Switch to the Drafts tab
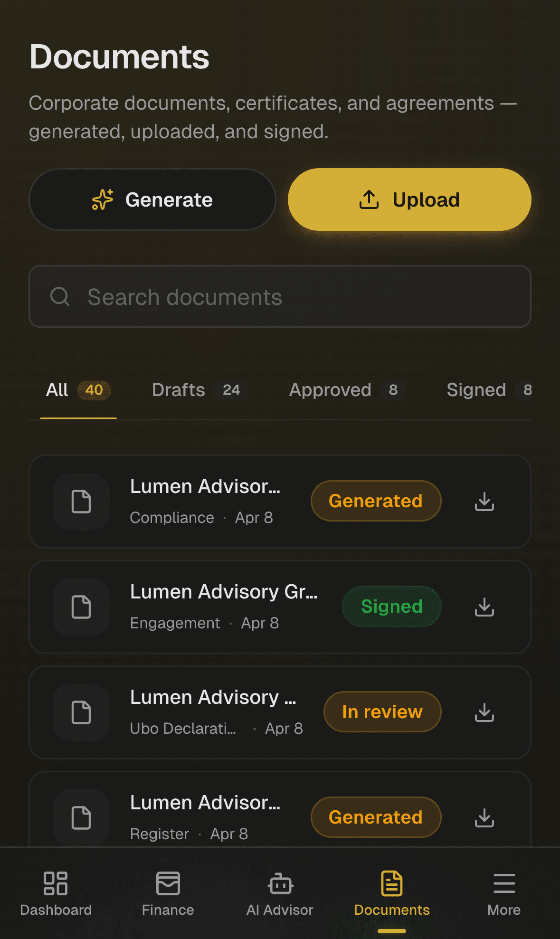Image resolution: width=560 pixels, height=939 pixels. click(x=200, y=390)
